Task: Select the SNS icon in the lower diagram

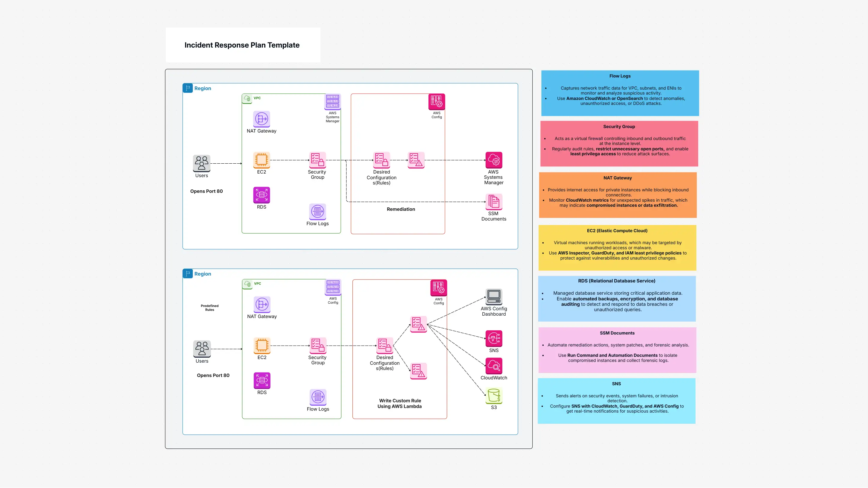Action: click(x=494, y=340)
